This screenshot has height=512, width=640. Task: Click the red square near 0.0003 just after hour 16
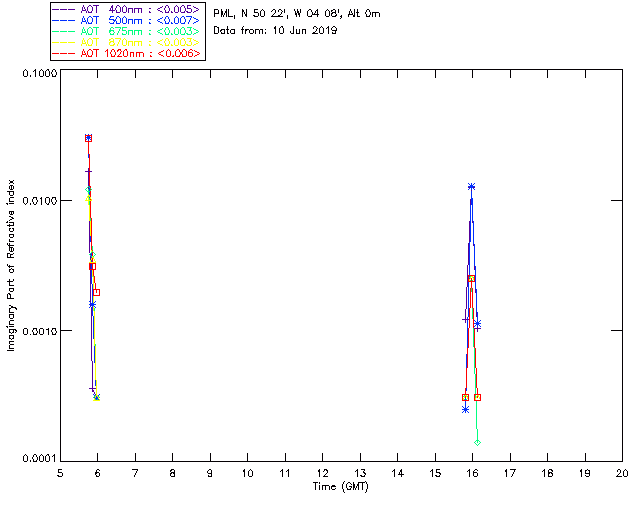click(x=478, y=397)
